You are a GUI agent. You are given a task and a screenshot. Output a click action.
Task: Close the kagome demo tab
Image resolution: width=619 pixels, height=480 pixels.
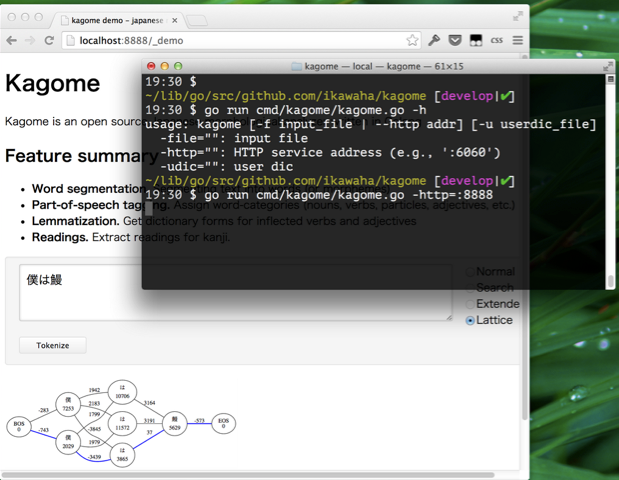(x=174, y=21)
